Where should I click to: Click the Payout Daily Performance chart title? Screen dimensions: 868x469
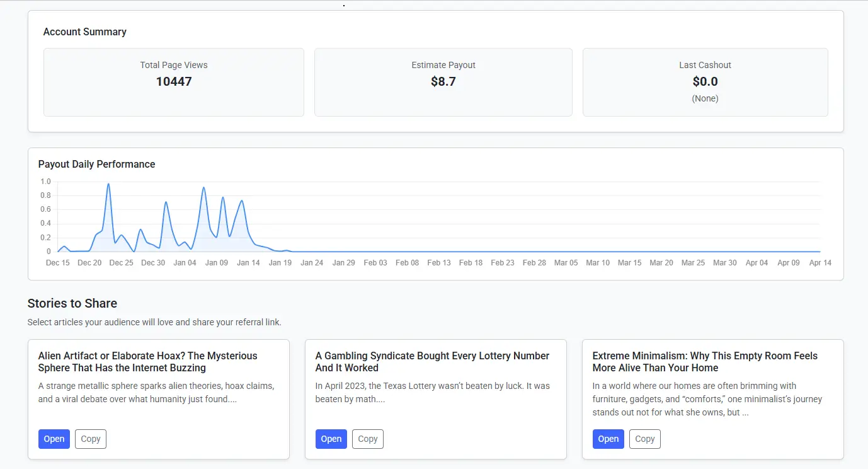tap(96, 164)
